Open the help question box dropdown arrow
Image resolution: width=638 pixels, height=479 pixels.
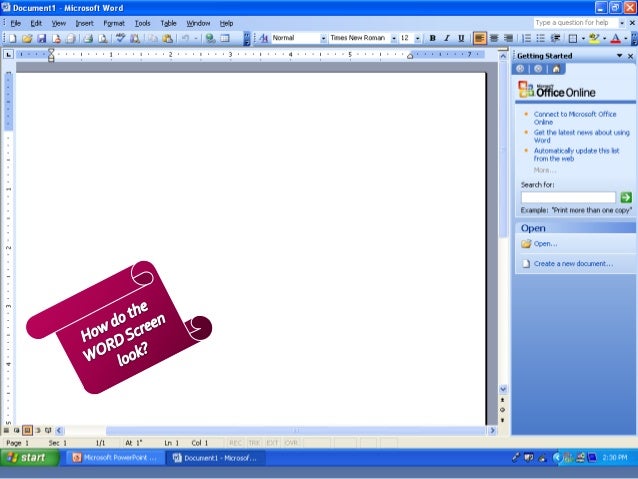[x=622, y=23]
